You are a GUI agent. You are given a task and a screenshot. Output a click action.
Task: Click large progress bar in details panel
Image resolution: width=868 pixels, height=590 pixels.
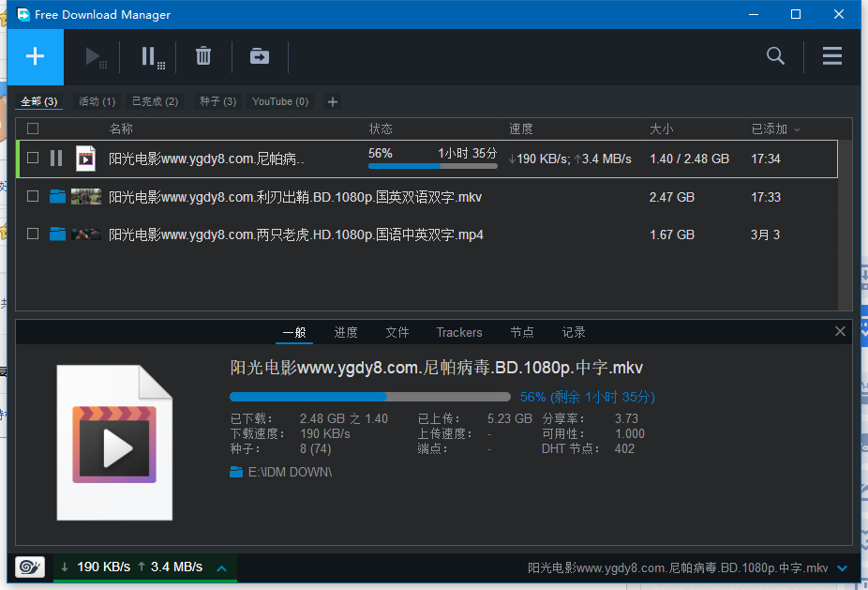click(369, 397)
